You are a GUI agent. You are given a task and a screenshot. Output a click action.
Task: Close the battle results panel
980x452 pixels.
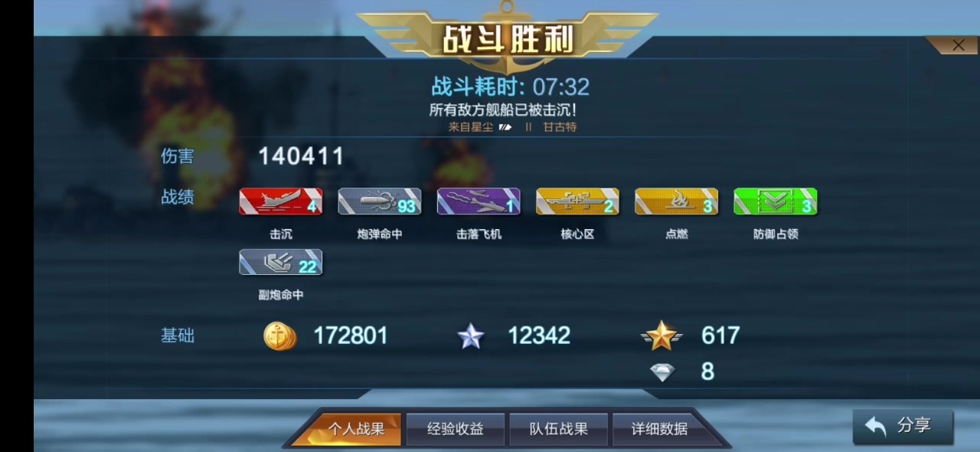[x=958, y=45]
